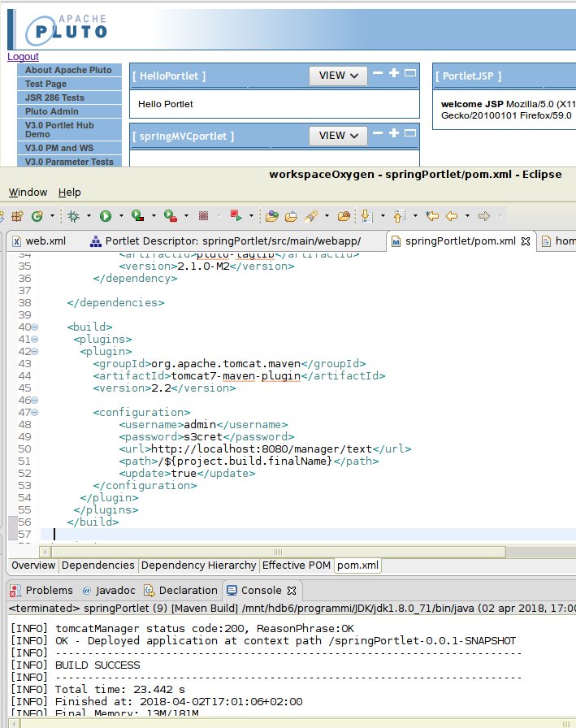Screen dimensions: 576x728
Task: Open the Dependencies tab of POM editor
Action: pyautogui.click(x=98, y=565)
